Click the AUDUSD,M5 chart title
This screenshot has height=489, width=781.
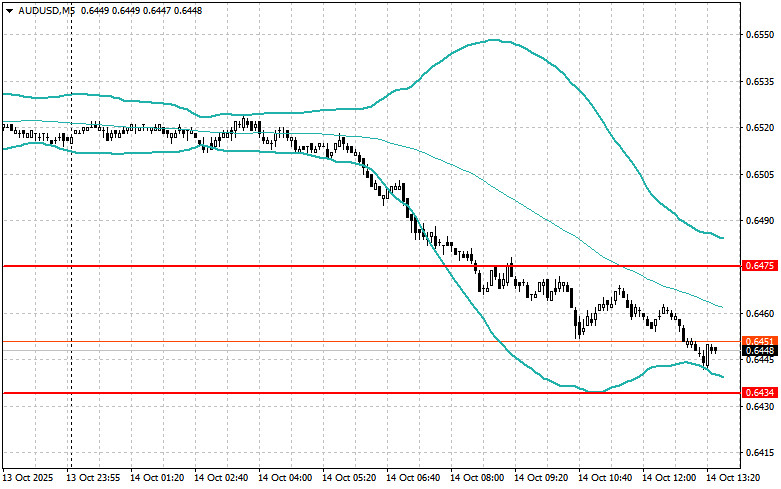(46, 10)
